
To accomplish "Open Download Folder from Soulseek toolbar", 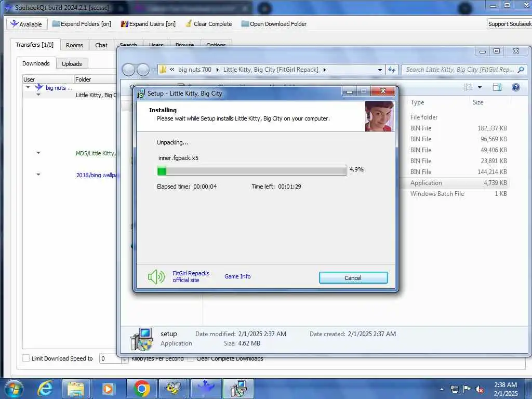I will (x=274, y=24).
